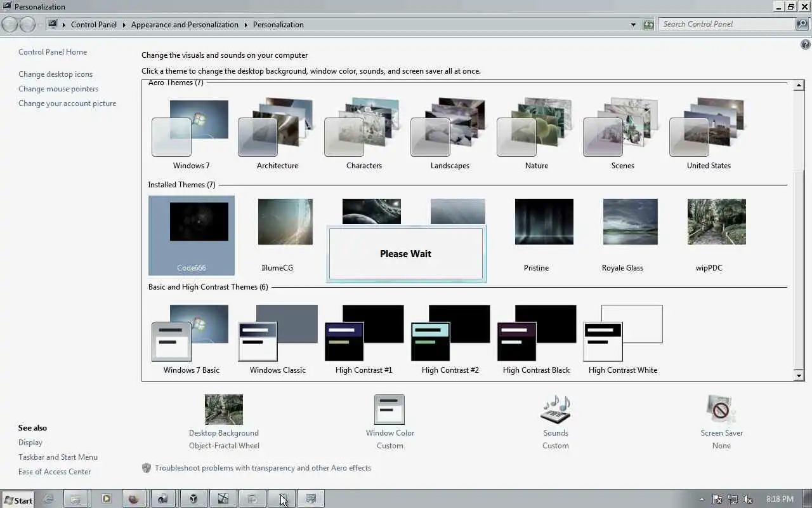
Task: Click the Desktop Background text link
Action: click(224, 433)
